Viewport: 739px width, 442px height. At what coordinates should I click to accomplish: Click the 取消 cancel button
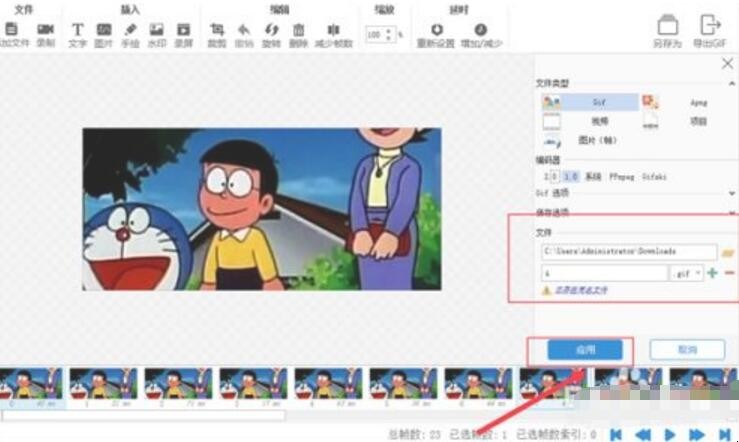(x=687, y=350)
